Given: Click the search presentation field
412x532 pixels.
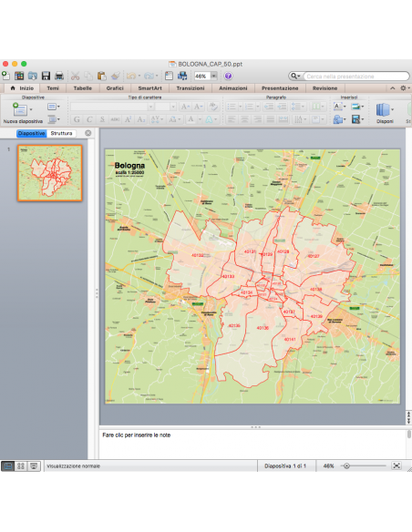Looking at the screenshot, I should (356, 77).
